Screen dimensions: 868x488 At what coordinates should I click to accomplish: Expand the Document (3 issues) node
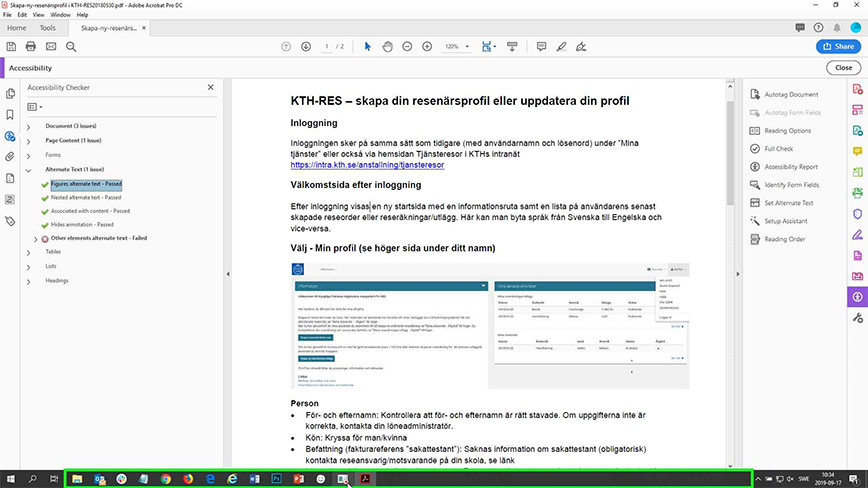[x=28, y=127]
